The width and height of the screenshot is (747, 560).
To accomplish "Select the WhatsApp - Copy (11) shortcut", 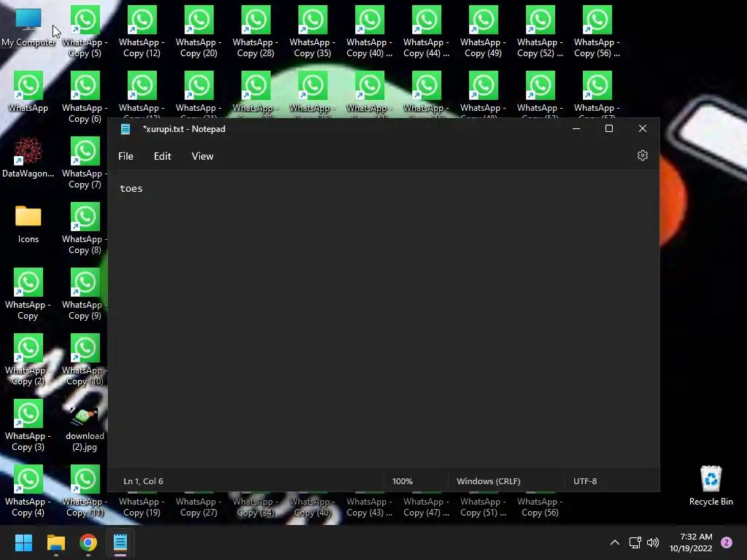I will point(85,492).
